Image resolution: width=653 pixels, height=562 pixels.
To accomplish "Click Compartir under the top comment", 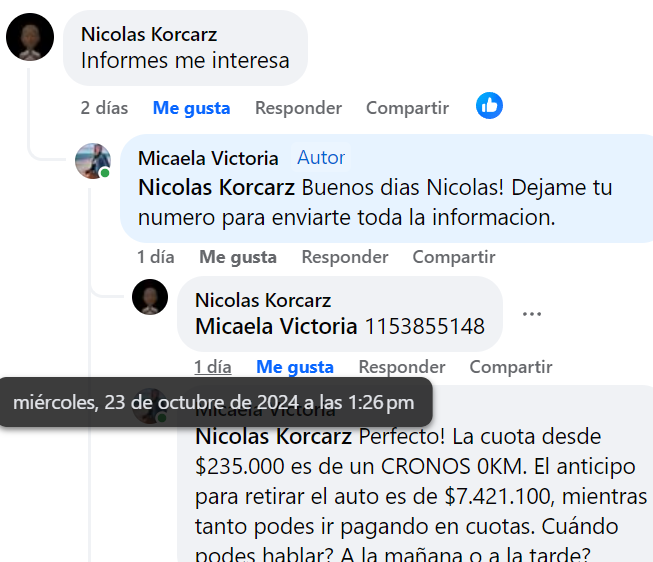I will [407, 108].
